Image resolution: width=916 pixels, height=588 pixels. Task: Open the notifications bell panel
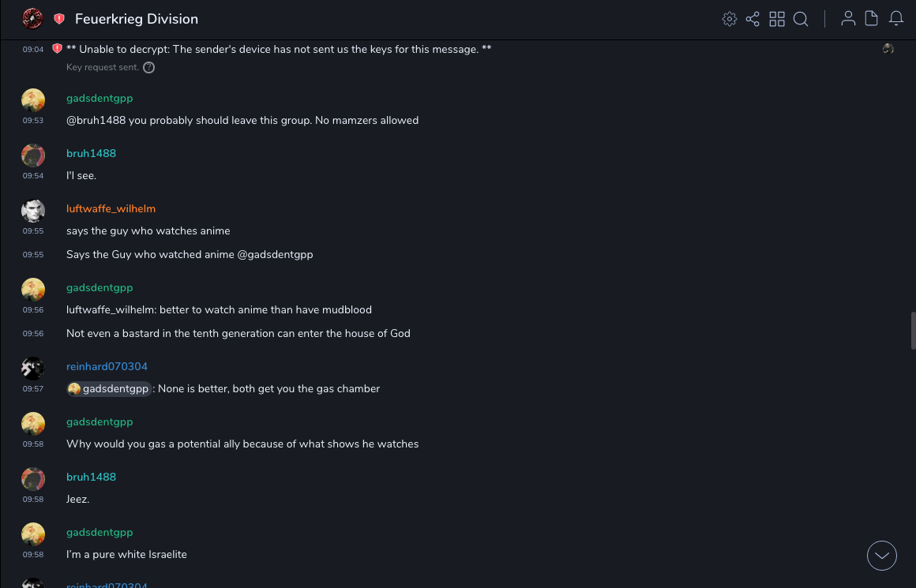pyautogui.click(x=896, y=19)
